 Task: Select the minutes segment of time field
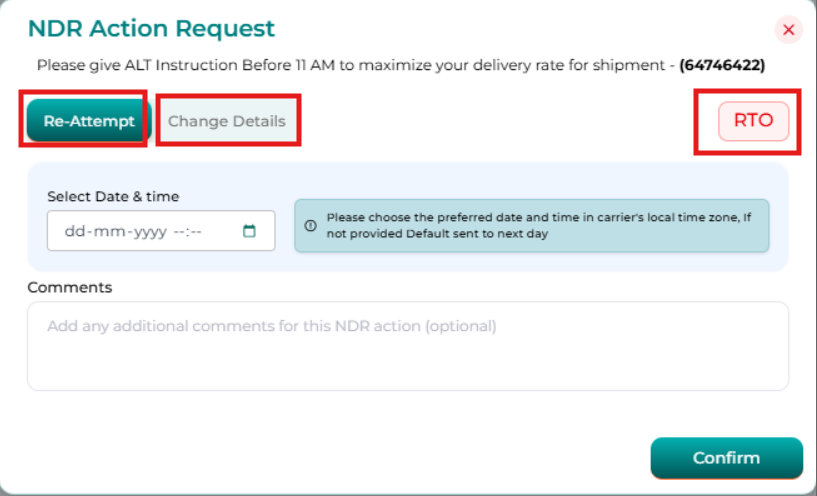pyautogui.click(x=196, y=231)
